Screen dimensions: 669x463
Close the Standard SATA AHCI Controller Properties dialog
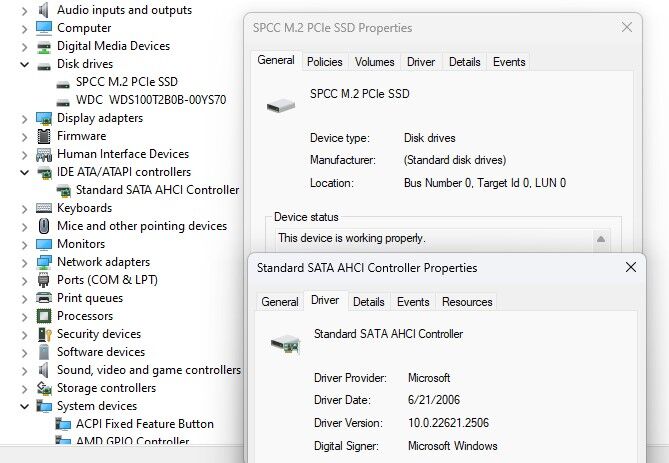click(631, 268)
